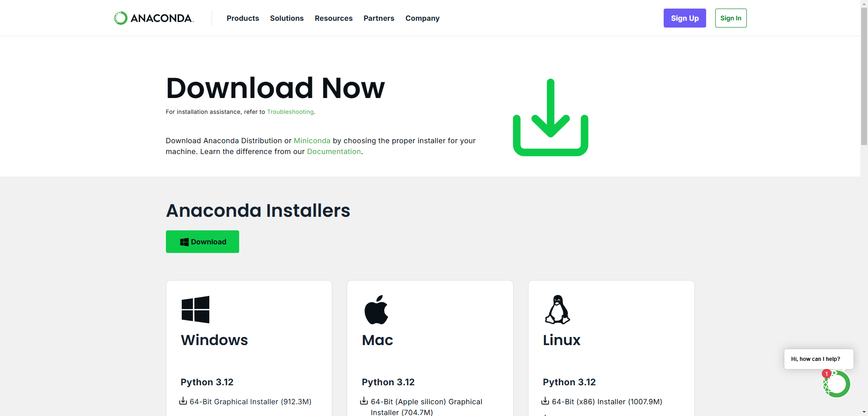
Task: Click the 'Download Now' heading
Action: [x=275, y=88]
